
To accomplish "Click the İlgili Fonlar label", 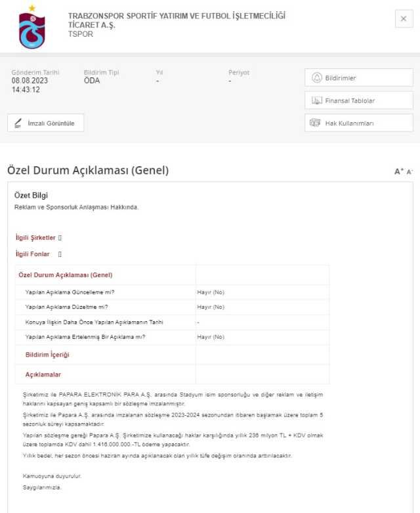I will tap(32, 254).
